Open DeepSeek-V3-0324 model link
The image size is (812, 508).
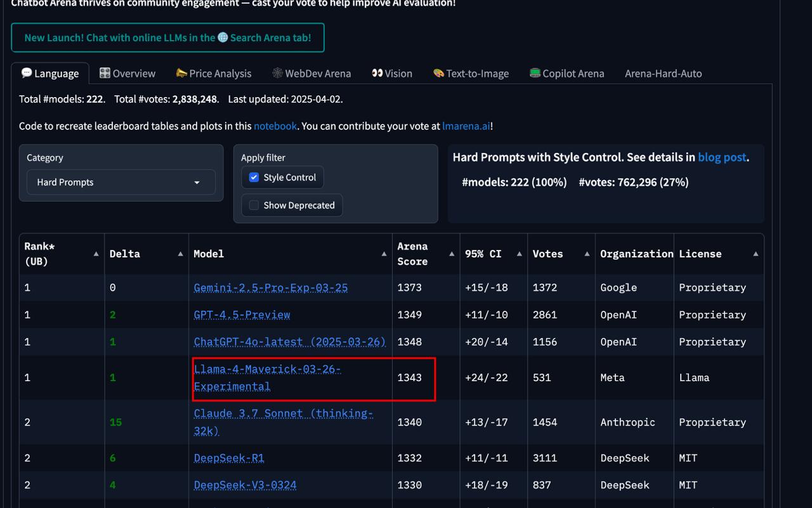point(245,485)
